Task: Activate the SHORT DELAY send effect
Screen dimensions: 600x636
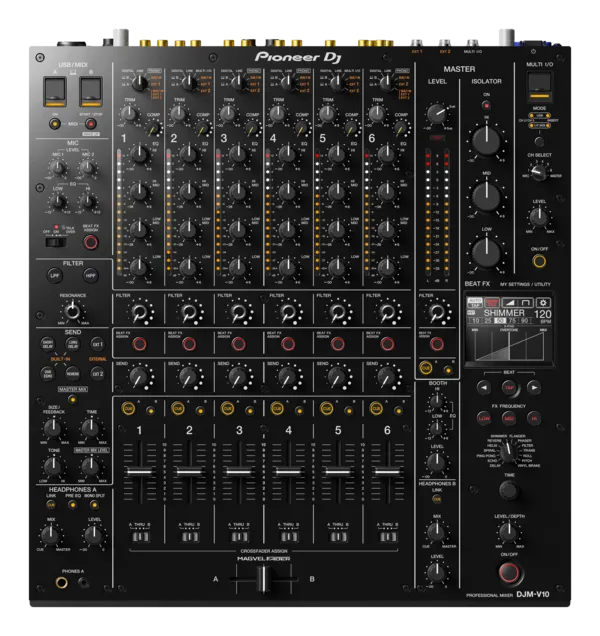Action: tap(48, 344)
